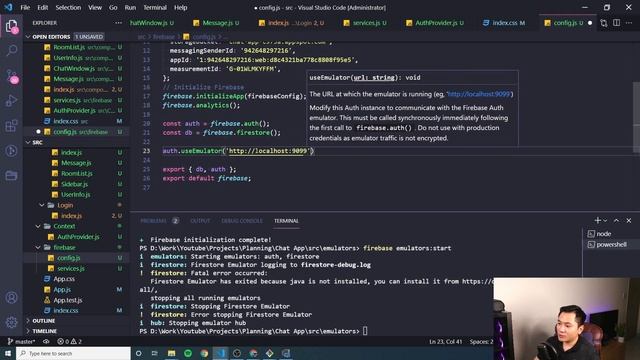Open the Explorer view in activity bar
This screenshot has height=360, width=640.
click(11, 27)
